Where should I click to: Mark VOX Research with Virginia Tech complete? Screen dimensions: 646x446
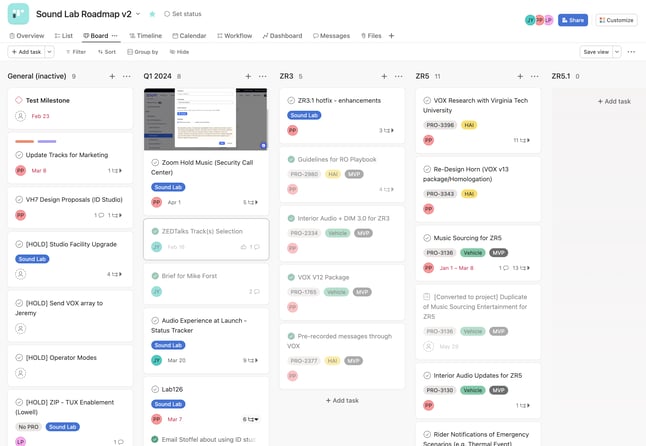(427, 100)
